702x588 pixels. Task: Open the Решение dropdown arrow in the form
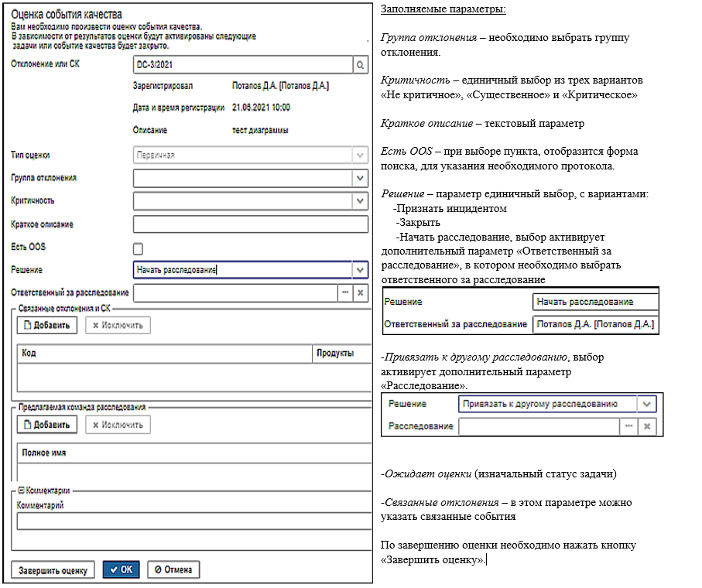pyautogui.click(x=360, y=270)
